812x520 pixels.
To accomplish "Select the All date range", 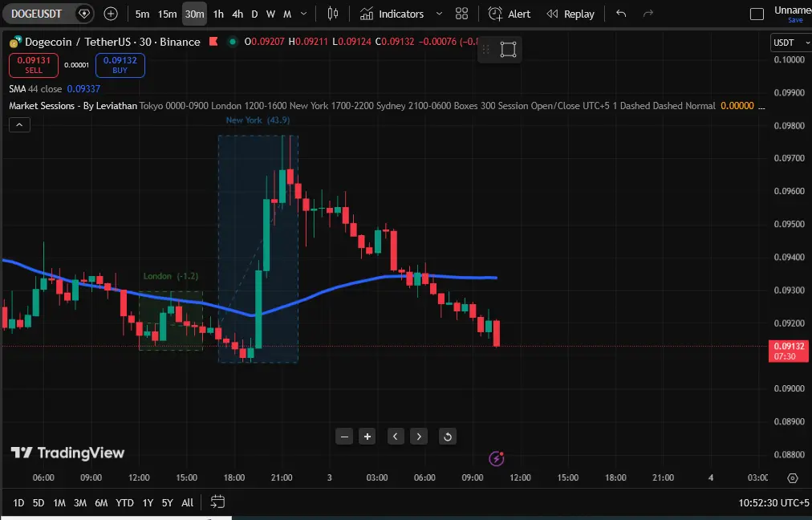I will point(188,503).
